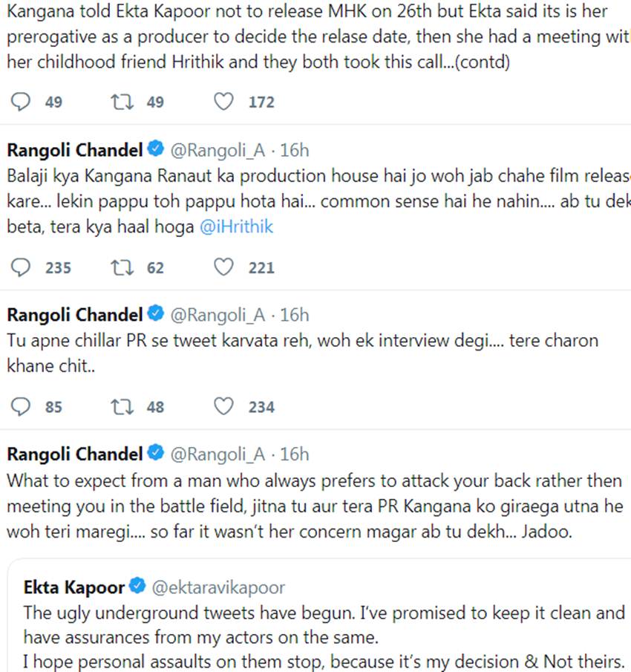Like the tweet with 172 likes
Image resolution: width=631 pixels, height=672 pixels.
pyautogui.click(x=223, y=102)
